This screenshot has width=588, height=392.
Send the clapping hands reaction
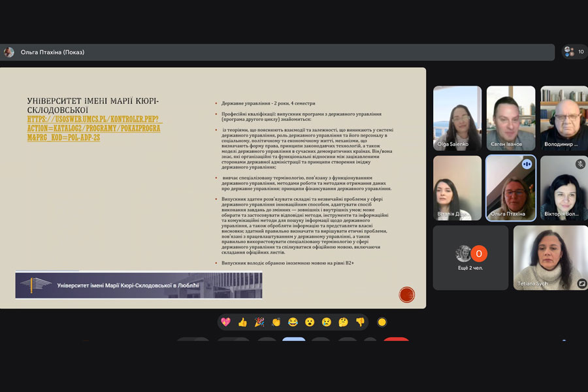pos(276,322)
